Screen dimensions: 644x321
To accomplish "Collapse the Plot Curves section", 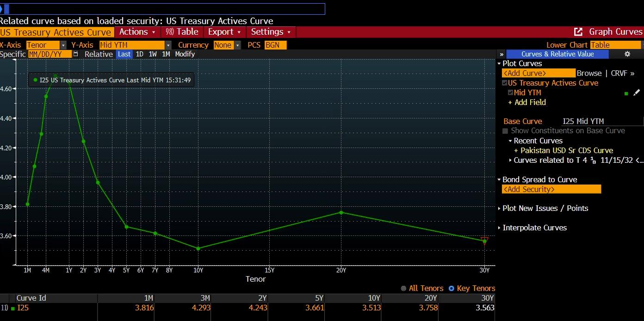I will pyautogui.click(x=500, y=63).
